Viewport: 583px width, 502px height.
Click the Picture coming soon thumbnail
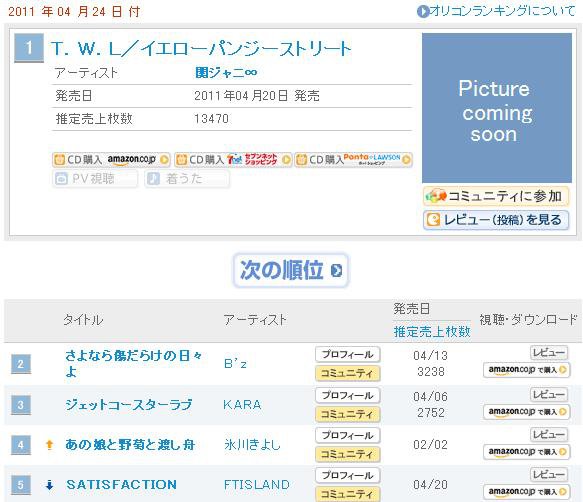coord(497,108)
